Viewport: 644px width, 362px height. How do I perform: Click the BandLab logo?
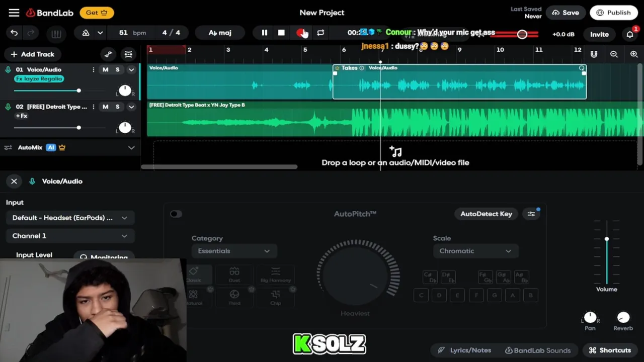(49, 13)
